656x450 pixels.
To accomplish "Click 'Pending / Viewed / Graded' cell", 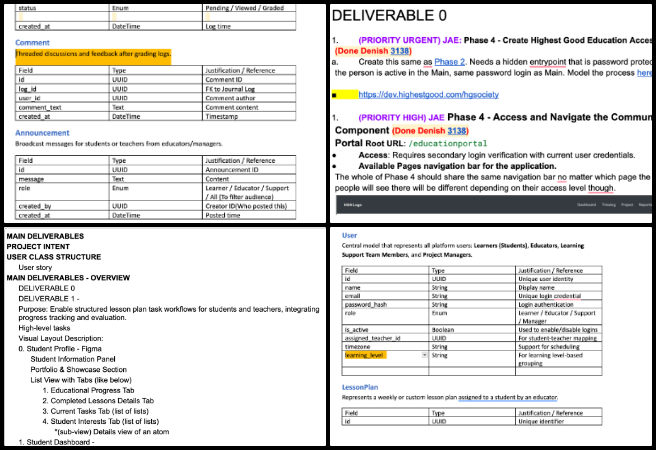I will (249, 8).
